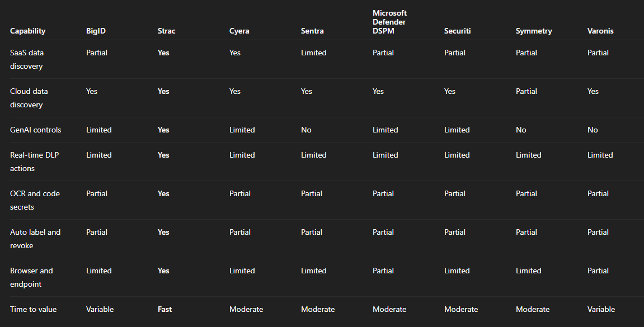The width and height of the screenshot is (644, 327).
Task: Click Strac's Yes for SaaS data discovery
Action: 163,53
